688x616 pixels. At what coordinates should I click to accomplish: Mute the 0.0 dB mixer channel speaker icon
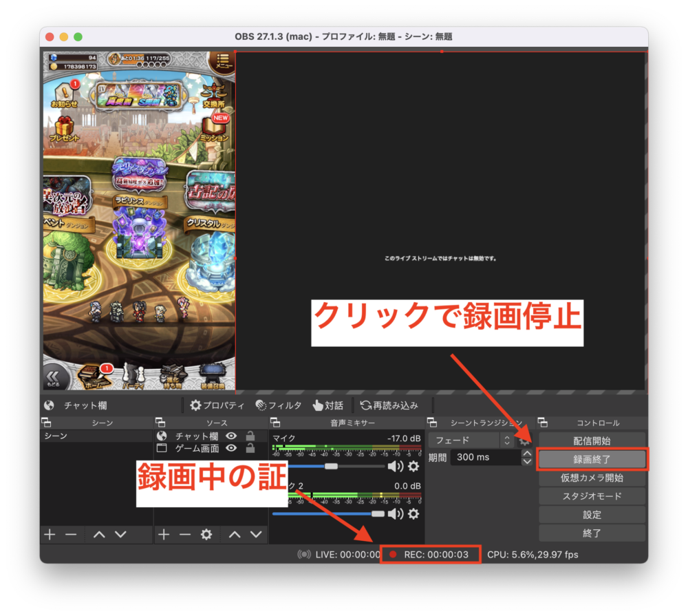coord(396,513)
